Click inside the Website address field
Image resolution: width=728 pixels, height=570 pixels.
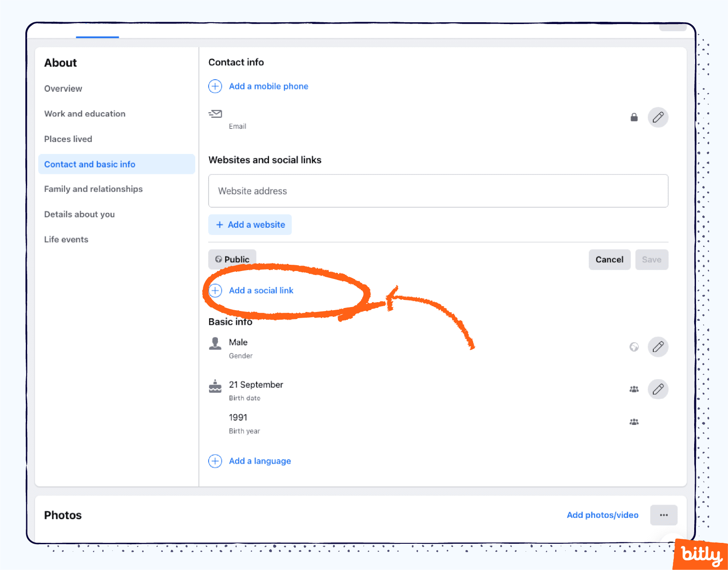pos(438,191)
